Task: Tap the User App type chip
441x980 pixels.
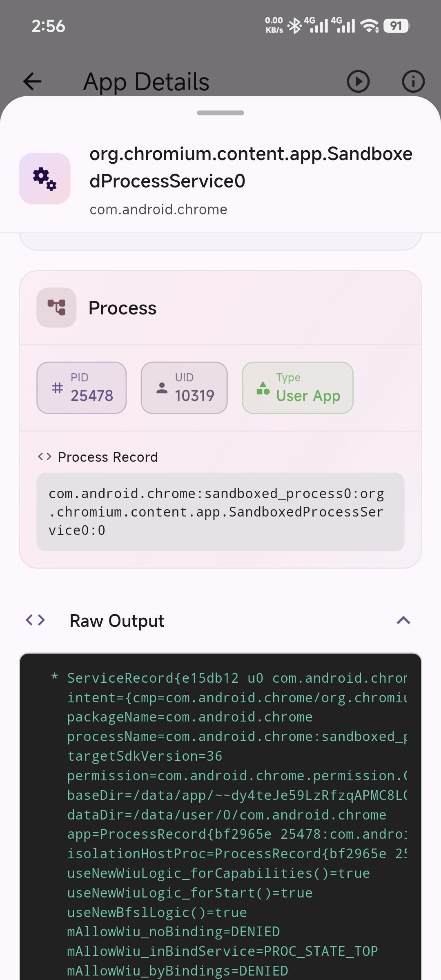Action: click(298, 388)
